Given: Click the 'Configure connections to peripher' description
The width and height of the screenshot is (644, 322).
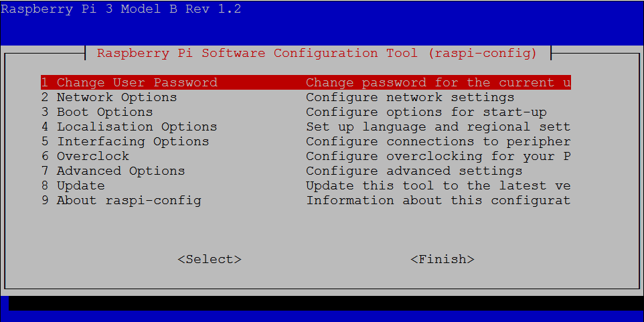Looking at the screenshot, I should tap(438, 141).
